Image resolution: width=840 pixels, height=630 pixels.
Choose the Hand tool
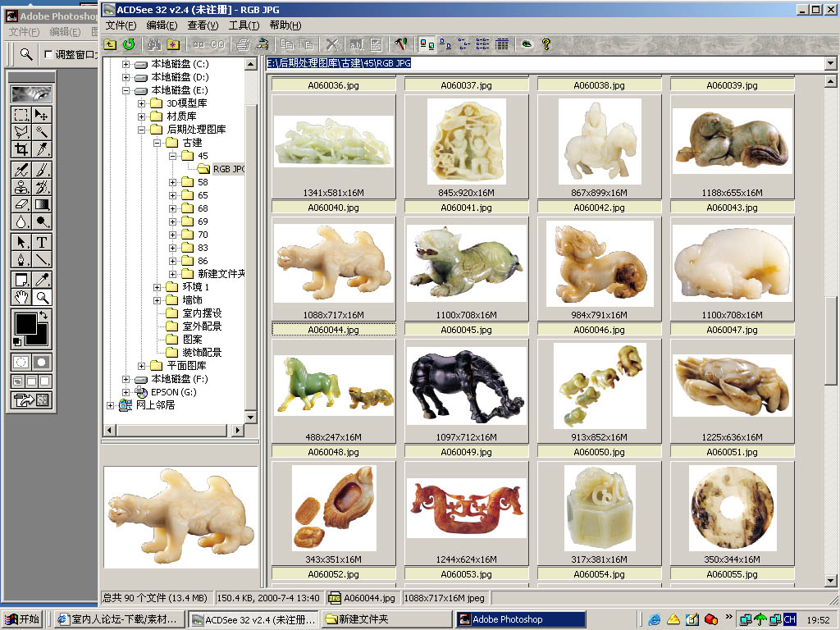[x=22, y=297]
